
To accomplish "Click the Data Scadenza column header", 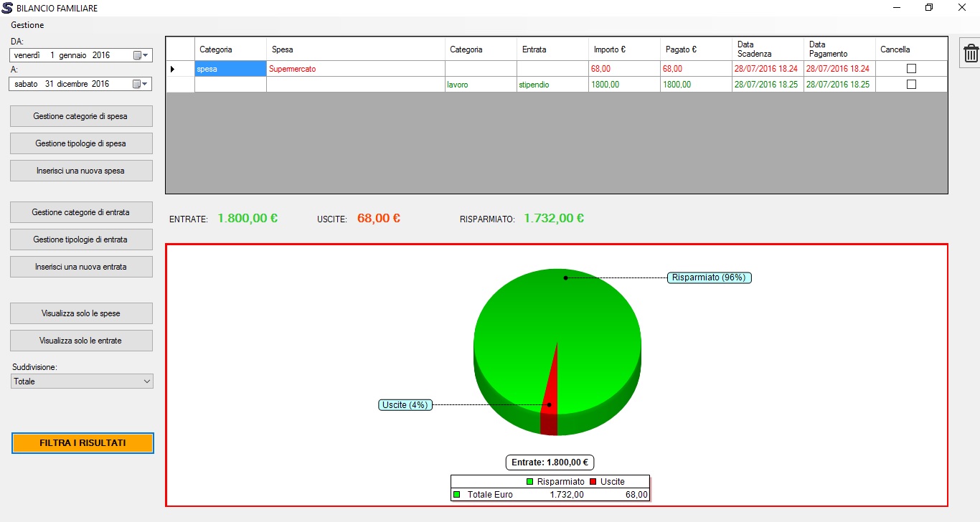I will (x=768, y=49).
